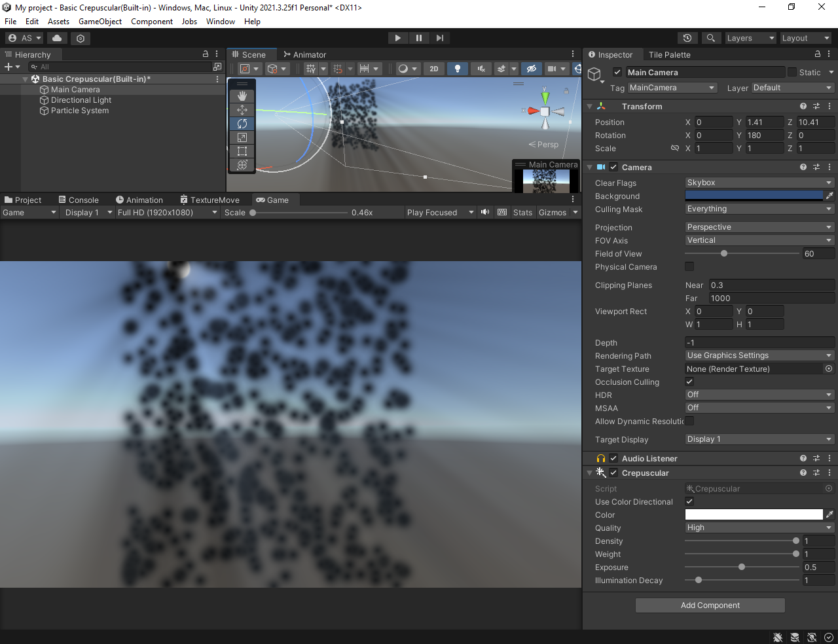Click the Add Component button
This screenshot has height=644, width=838.
pyautogui.click(x=710, y=605)
